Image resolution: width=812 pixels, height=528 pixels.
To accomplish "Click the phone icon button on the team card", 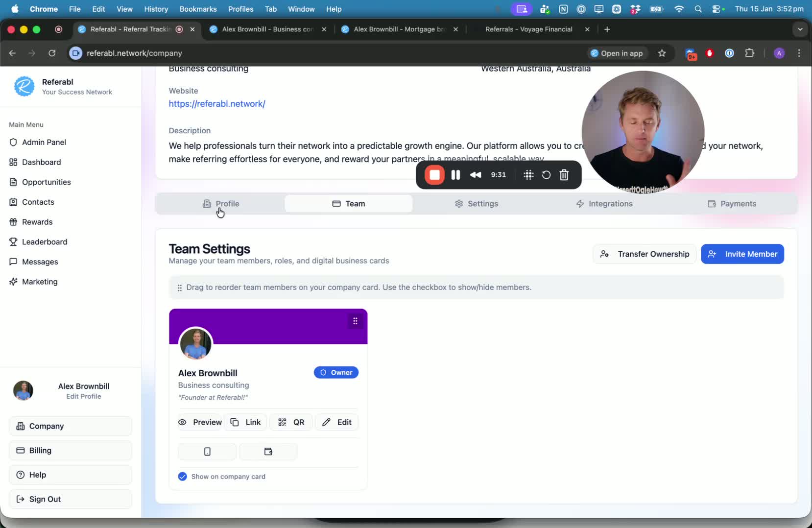I will 207,452.
